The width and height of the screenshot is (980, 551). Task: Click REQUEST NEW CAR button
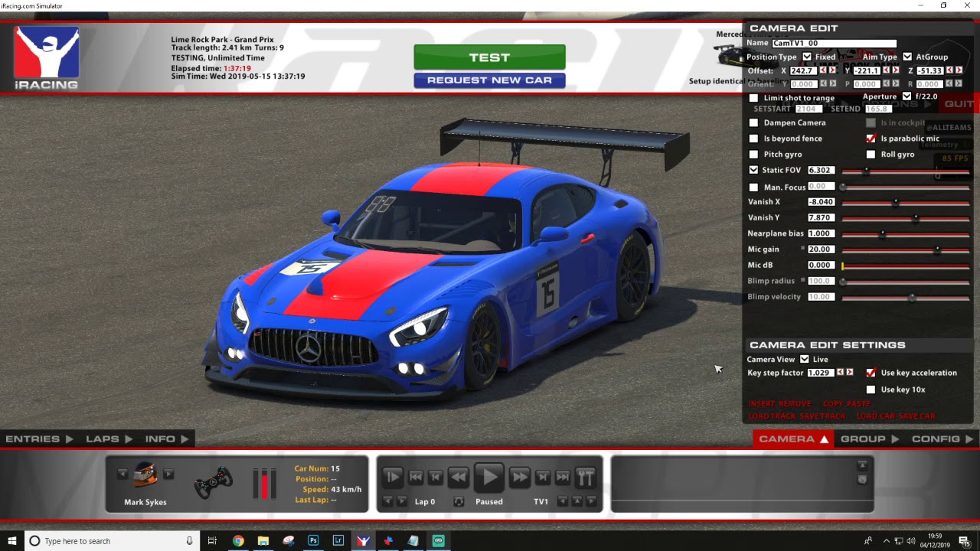[x=489, y=80]
